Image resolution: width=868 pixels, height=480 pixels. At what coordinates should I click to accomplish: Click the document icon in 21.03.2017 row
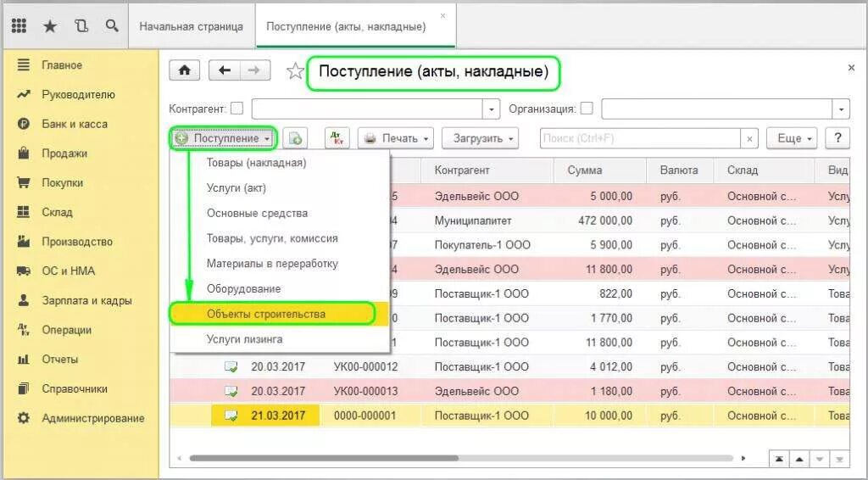coord(231,416)
